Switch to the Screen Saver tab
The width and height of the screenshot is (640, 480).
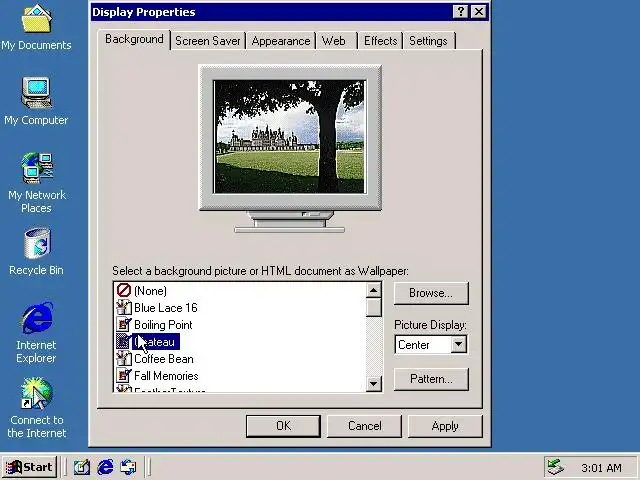pyautogui.click(x=208, y=41)
